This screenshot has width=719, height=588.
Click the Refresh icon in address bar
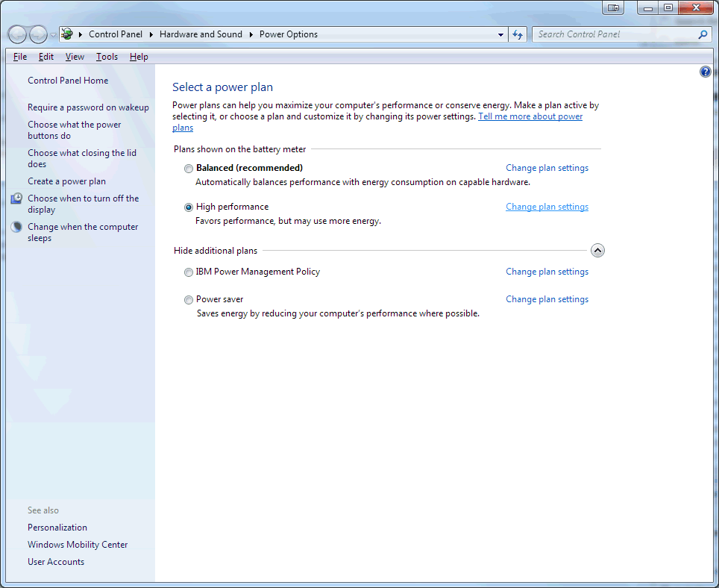(x=518, y=34)
